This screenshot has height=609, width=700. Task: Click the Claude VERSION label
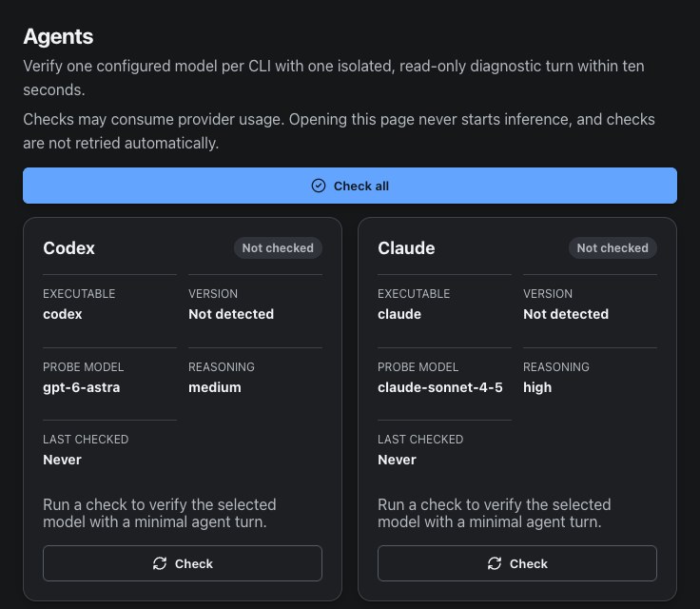548,293
